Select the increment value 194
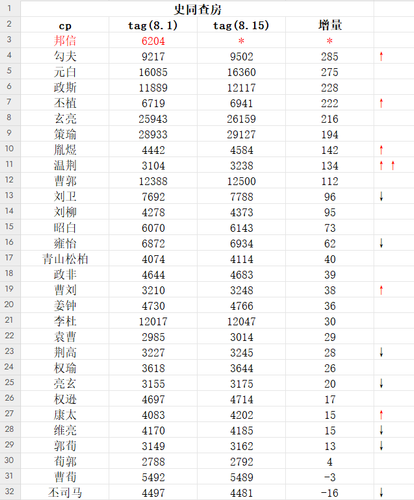The image size is (414, 500). [x=330, y=134]
